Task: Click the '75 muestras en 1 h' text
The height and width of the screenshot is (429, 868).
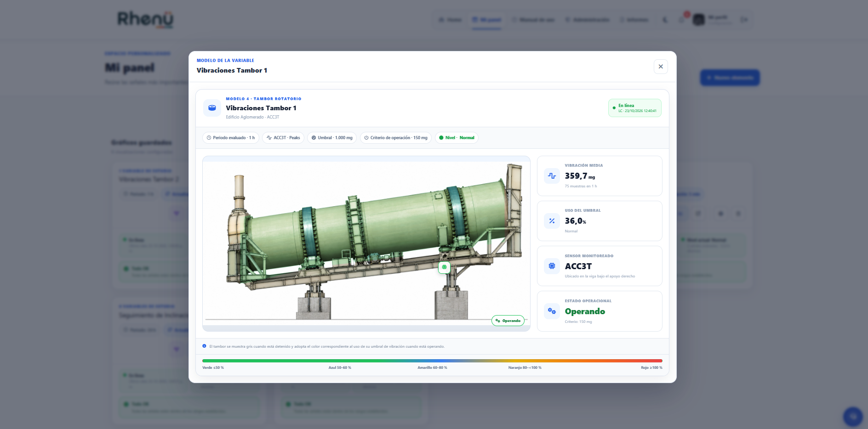Action: (581, 186)
